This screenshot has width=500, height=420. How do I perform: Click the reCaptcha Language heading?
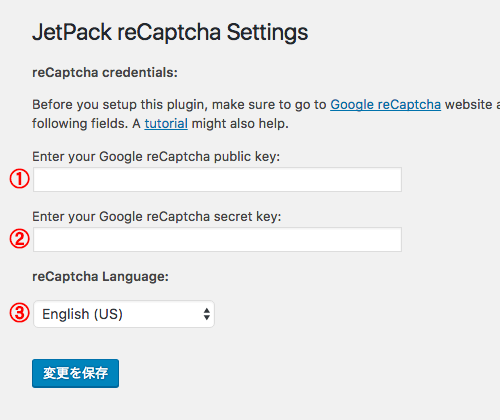pos(100,276)
